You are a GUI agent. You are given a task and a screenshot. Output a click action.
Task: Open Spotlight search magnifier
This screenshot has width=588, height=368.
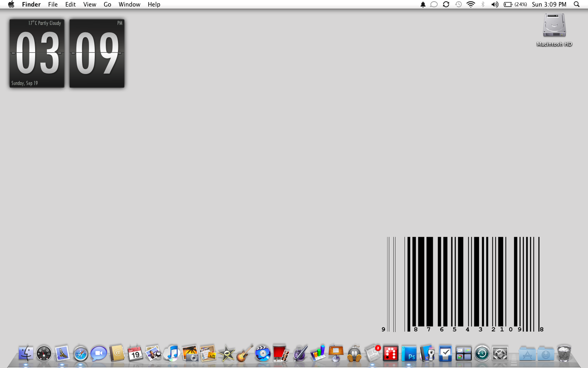point(577,4)
